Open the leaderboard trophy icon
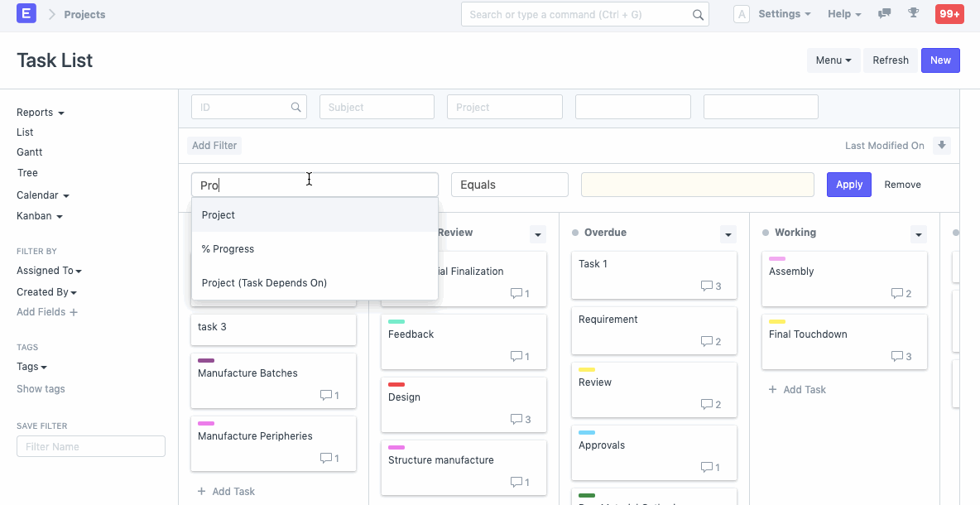Screen dimensions: 980x505 (913, 13)
